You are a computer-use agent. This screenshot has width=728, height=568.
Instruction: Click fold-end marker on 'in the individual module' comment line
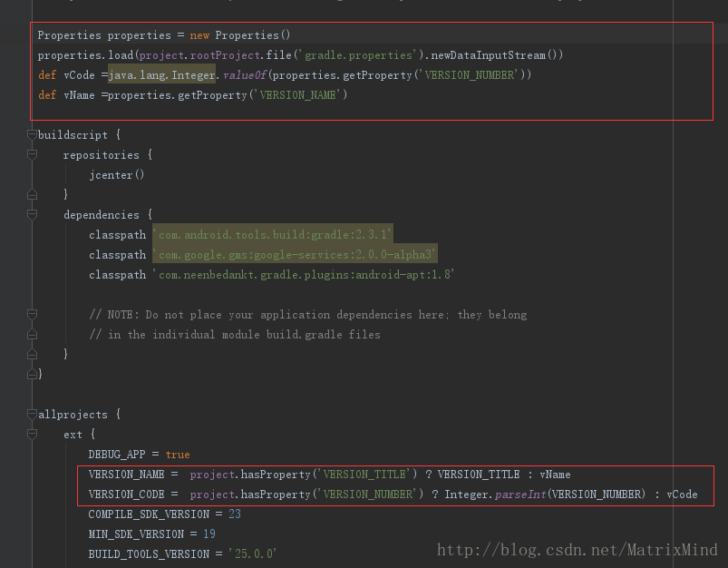(32, 334)
